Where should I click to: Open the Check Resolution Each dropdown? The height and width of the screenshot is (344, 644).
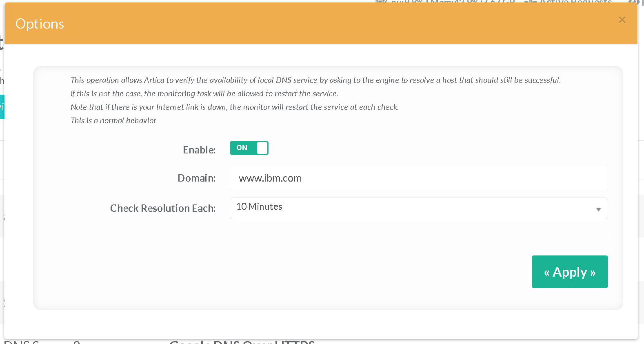418,208
